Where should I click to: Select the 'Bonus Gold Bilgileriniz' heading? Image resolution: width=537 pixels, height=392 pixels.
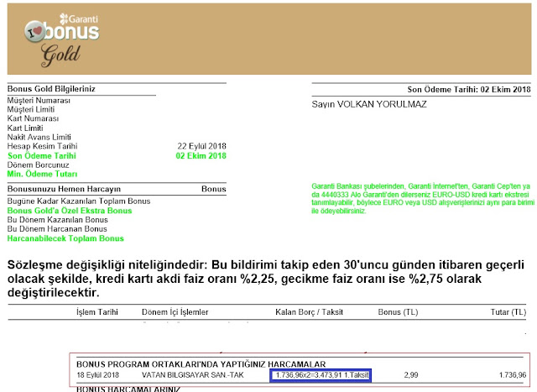(51, 89)
